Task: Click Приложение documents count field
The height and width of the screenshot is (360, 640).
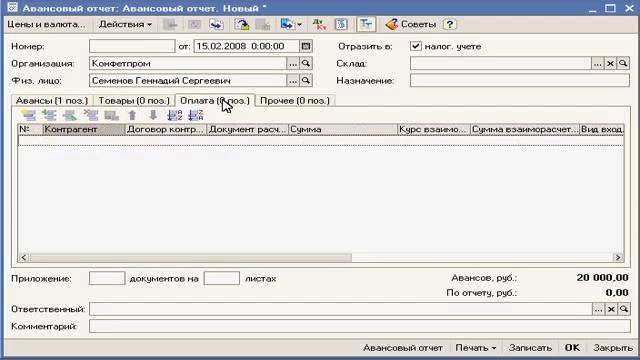Action: click(x=107, y=278)
